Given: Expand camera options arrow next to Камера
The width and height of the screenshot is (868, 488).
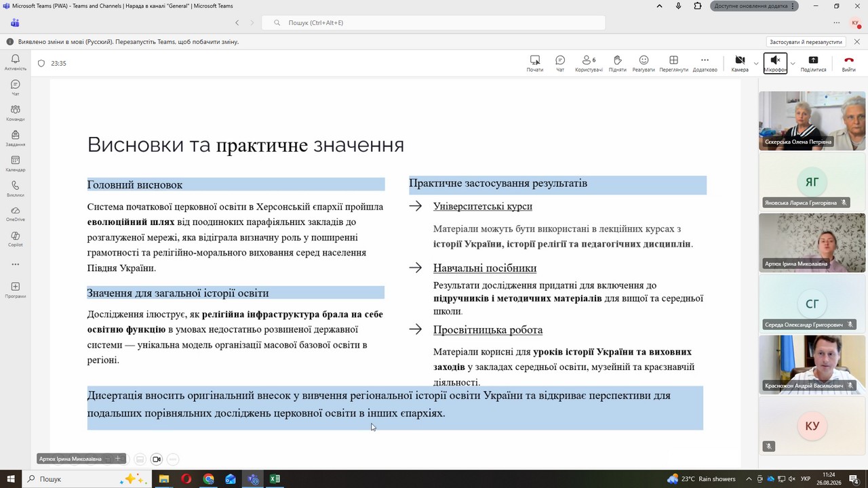Looking at the screenshot, I should [x=756, y=64].
